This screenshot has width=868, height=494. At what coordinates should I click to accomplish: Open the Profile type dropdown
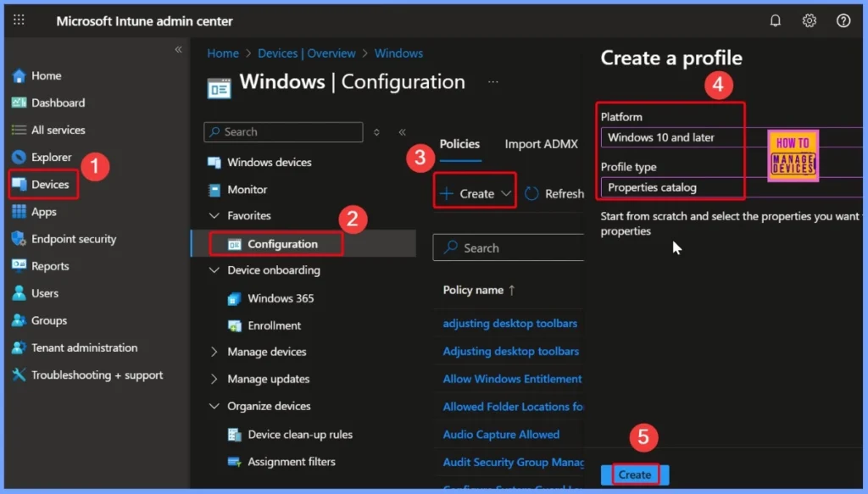point(732,187)
